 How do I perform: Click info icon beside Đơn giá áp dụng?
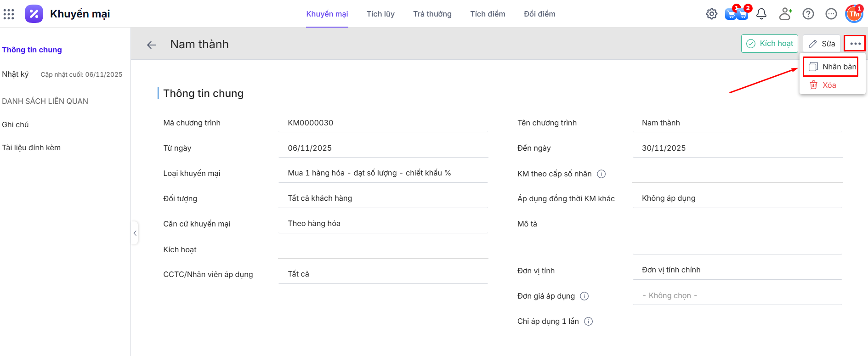(x=584, y=296)
